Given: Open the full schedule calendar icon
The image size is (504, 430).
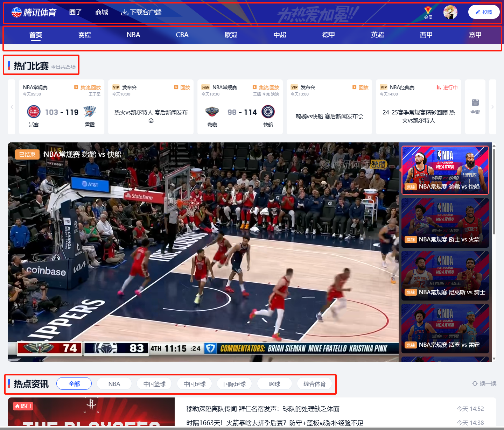Looking at the screenshot, I should coord(475,103).
